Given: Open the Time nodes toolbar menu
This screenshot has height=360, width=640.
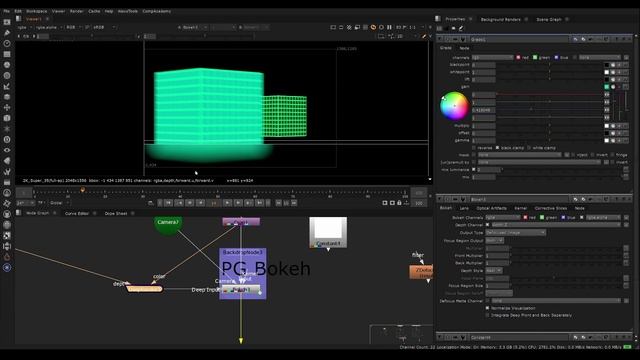Looking at the screenshot, I should click(7, 43).
